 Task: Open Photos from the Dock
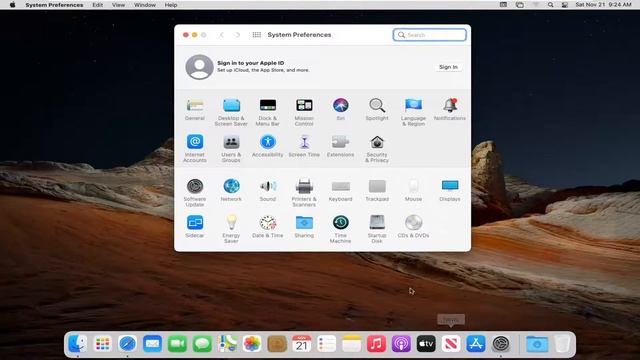tap(252, 344)
